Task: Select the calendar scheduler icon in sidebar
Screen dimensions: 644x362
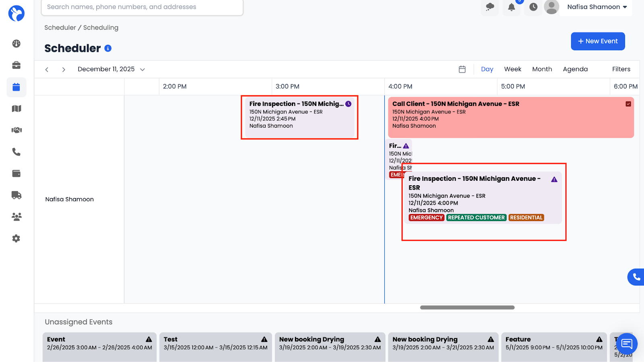Action: (x=16, y=87)
